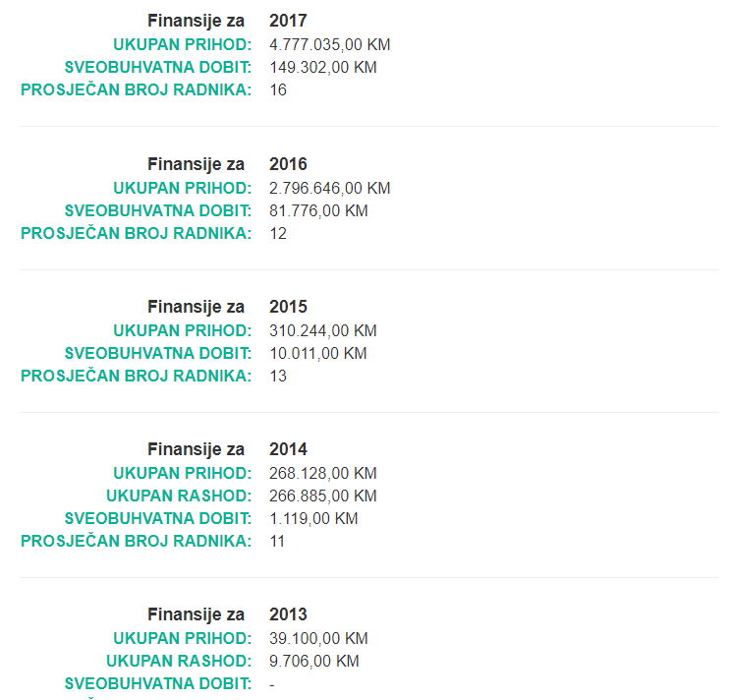Click the 2015 year heading
This screenshot has height=700, width=732.
pos(288,307)
